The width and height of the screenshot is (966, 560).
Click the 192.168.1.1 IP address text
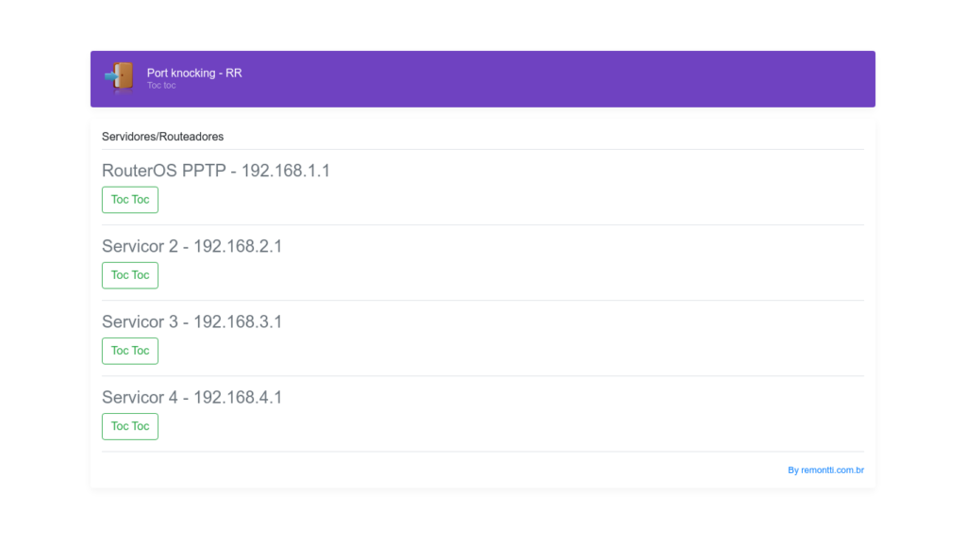tap(286, 171)
